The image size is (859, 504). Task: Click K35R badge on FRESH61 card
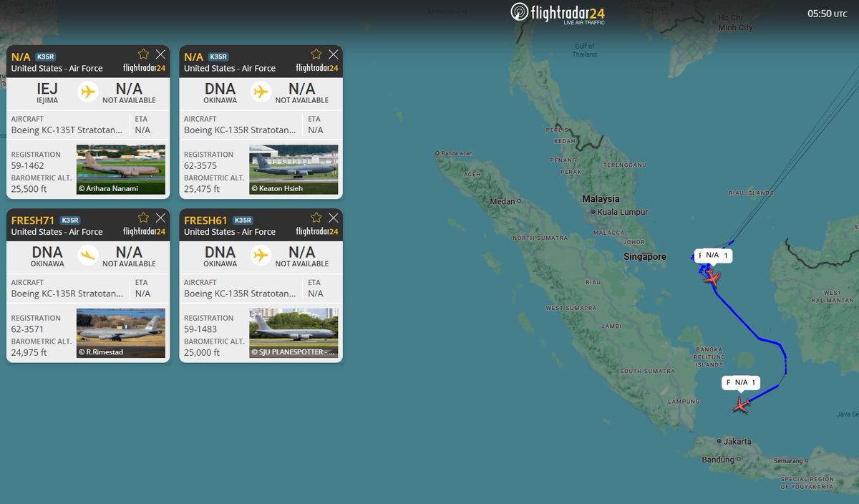(x=242, y=220)
